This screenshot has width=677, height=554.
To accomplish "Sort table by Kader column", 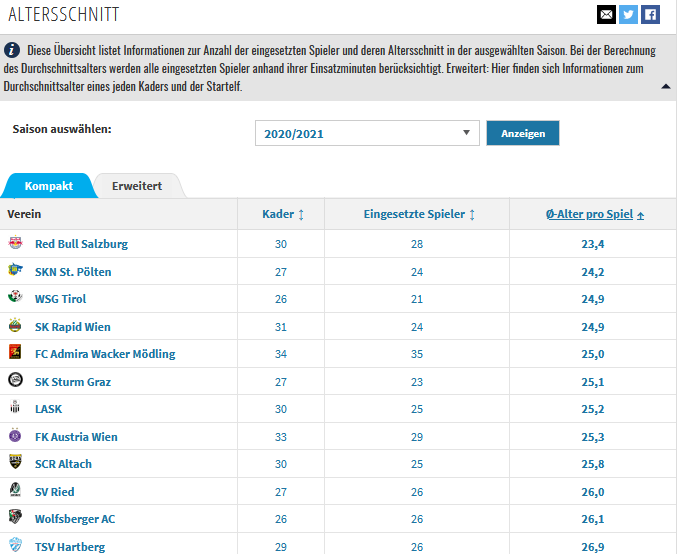I will [x=283, y=214].
